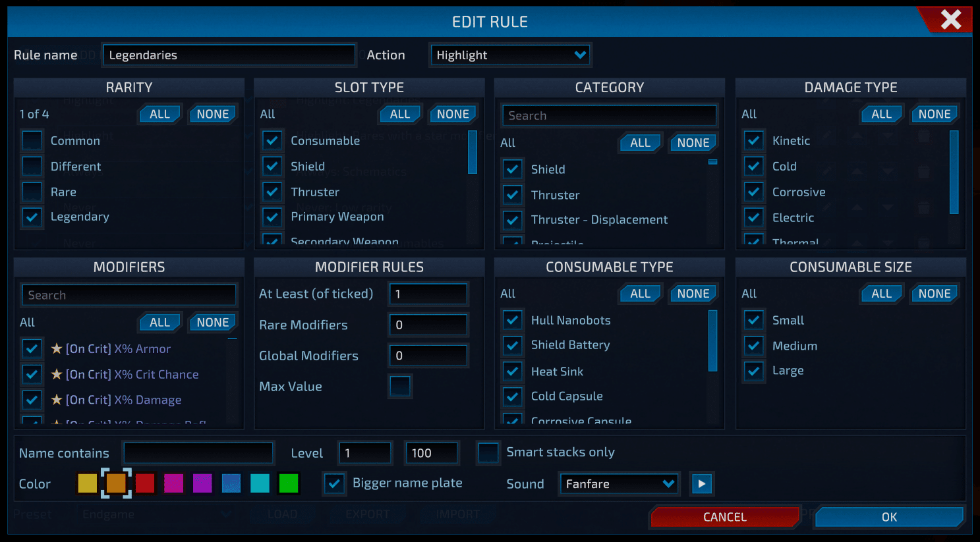Viewport: 980px width, 542px height.
Task: Click the Rule name field containing Legendaries
Action: pos(229,55)
